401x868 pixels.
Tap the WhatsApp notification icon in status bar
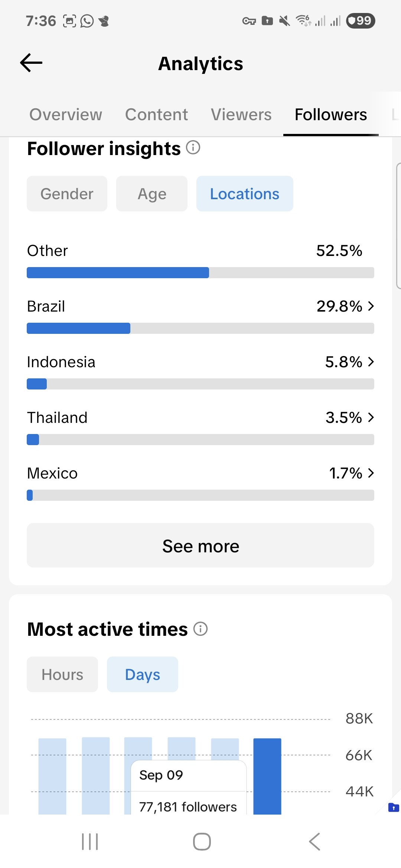tap(87, 21)
